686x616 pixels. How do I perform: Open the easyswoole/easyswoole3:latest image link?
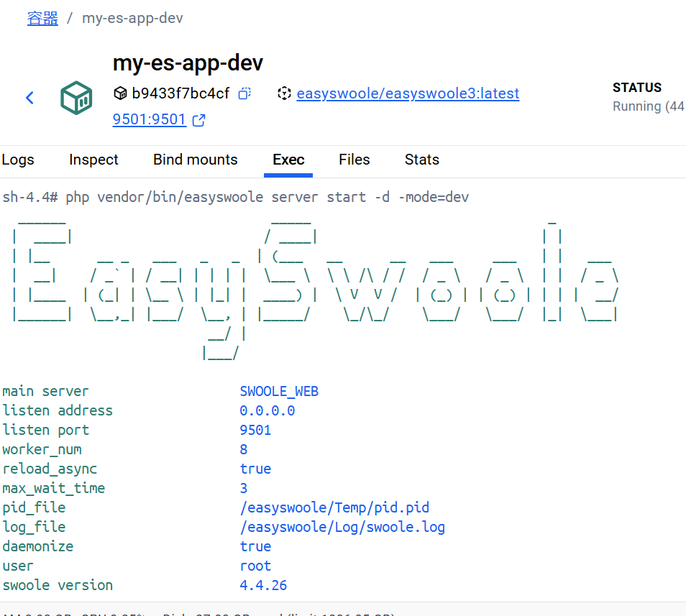408,93
